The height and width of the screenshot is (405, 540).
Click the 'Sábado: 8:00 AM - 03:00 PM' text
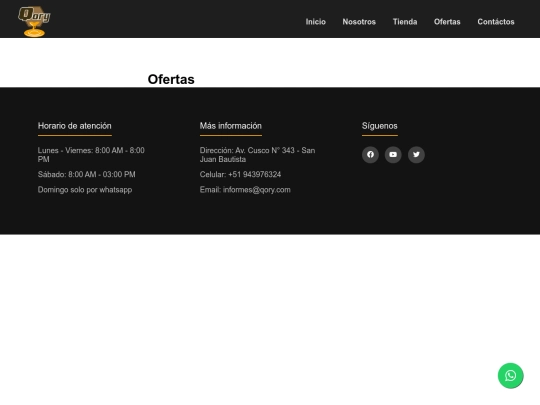click(86, 174)
